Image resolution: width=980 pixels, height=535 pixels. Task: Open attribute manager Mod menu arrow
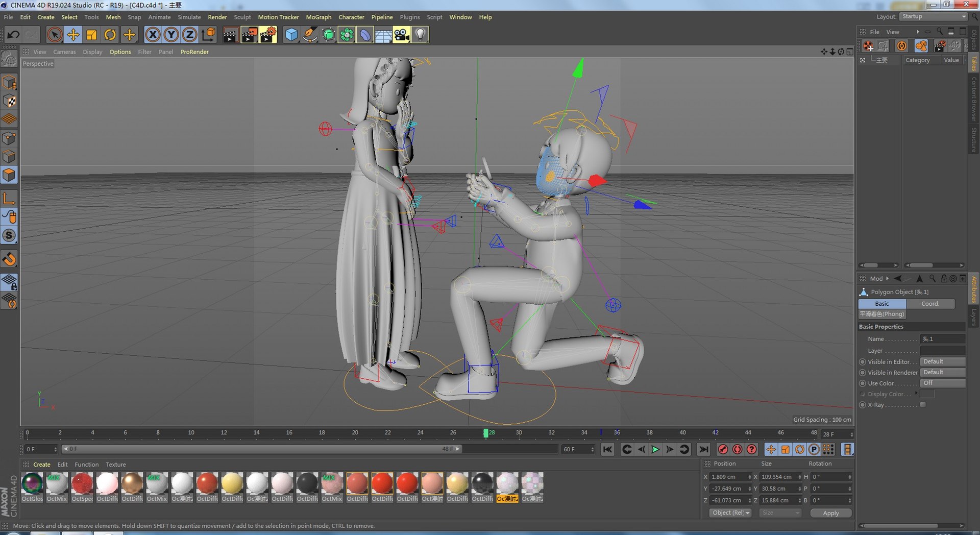point(887,278)
